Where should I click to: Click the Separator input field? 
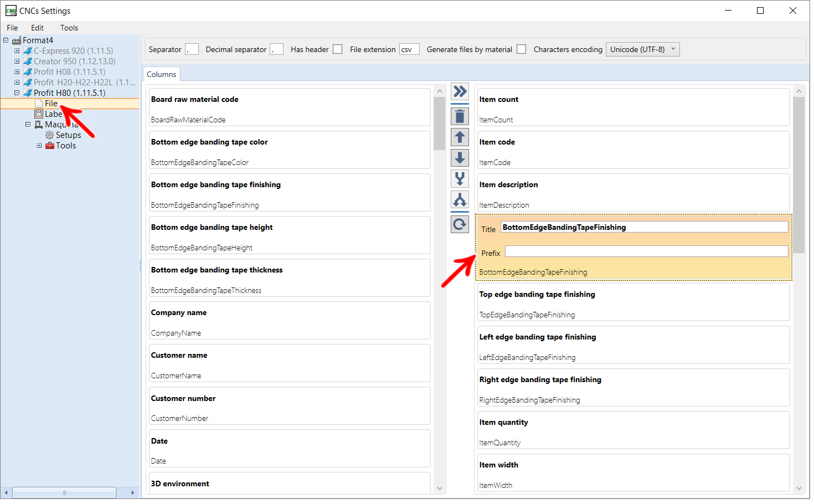[x=192, y=49]
